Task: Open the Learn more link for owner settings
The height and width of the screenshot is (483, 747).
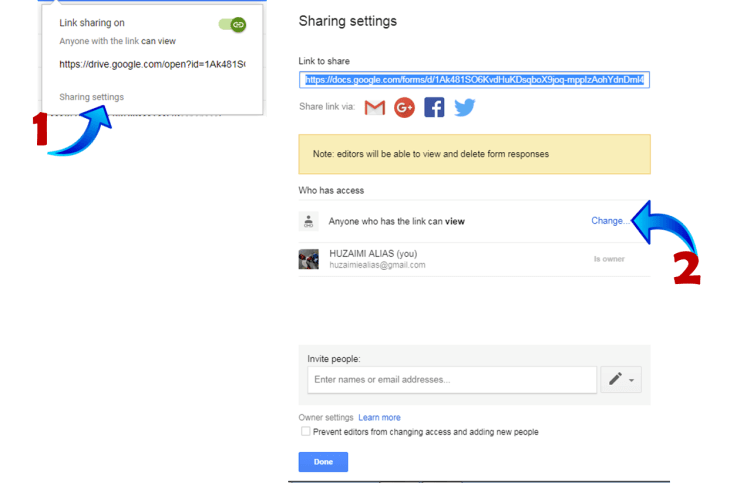Action: point(379,417)
